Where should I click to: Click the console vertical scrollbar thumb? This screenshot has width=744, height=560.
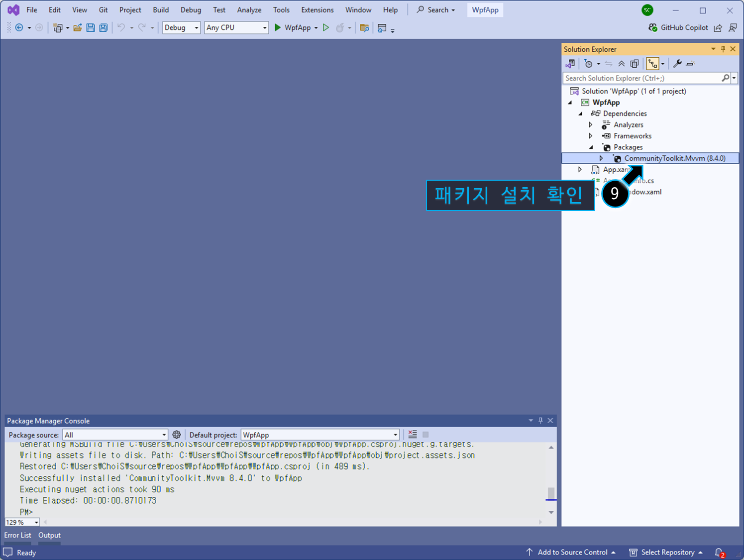point(551,493)
